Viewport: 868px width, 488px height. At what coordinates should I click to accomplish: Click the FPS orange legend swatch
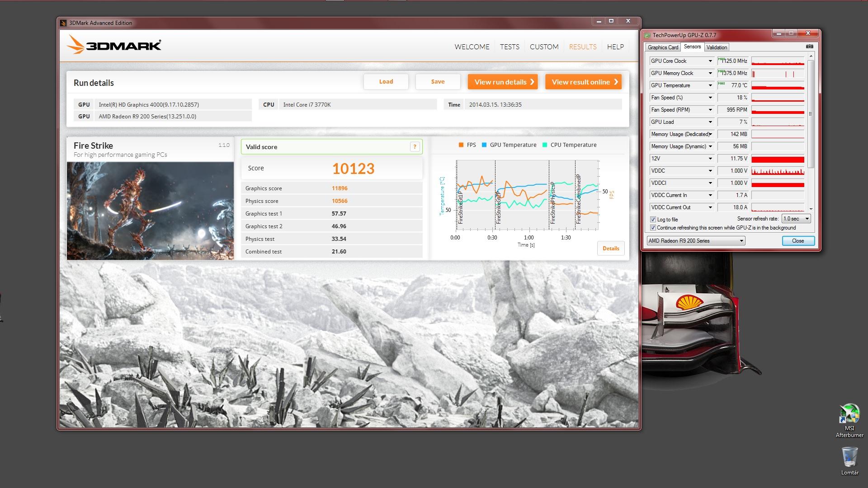click(x=461, y=145)
